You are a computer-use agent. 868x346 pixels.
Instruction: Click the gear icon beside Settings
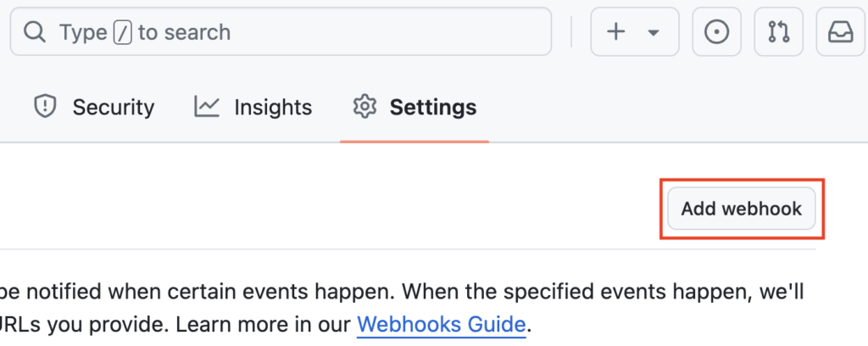(x=364, y=106)
